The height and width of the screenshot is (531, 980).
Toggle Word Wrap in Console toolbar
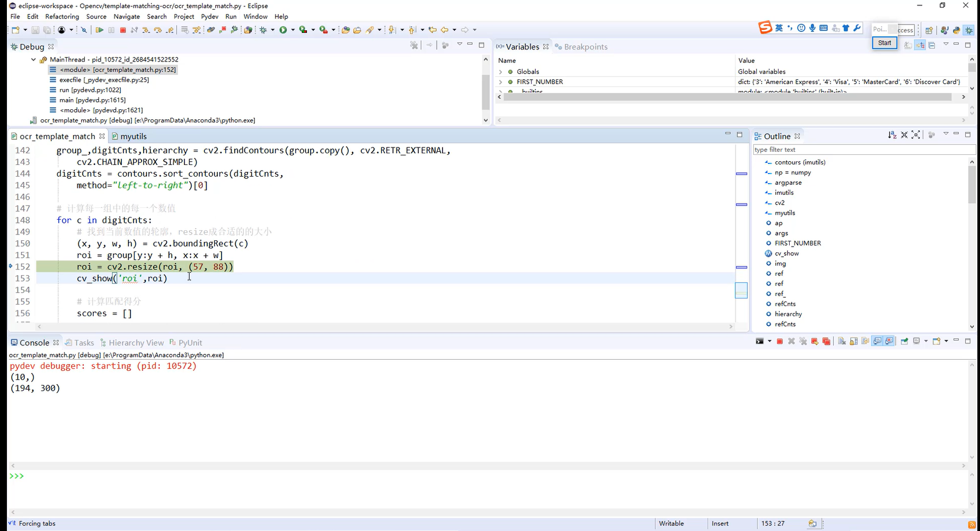tap(865, 341)
